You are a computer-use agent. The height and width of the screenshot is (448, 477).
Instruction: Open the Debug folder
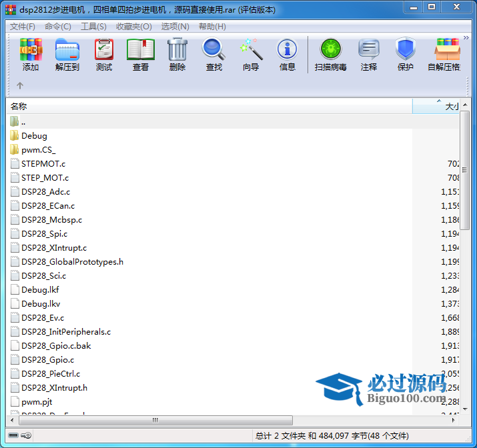tap(34, 136)
